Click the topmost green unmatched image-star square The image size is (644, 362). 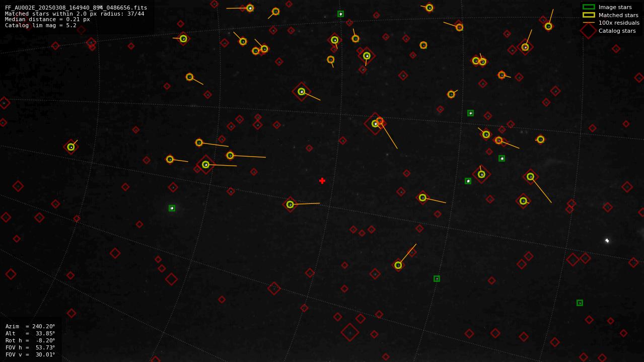tap(340, 14)
